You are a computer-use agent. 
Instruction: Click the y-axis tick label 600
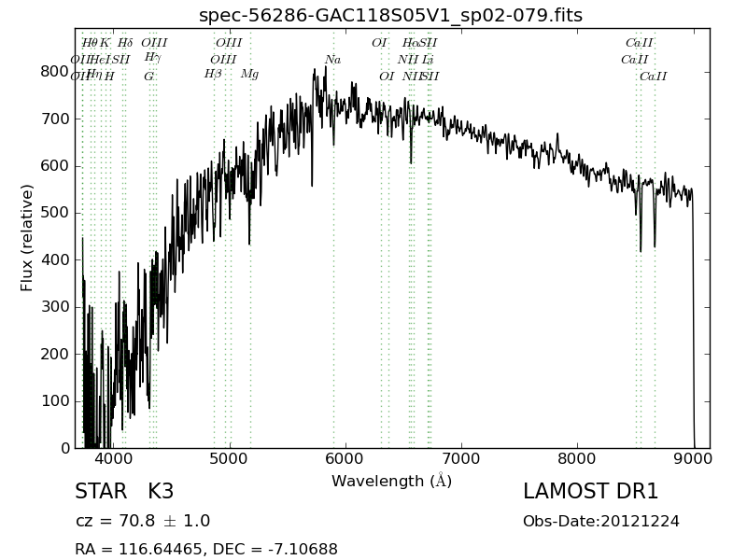pos(55,166)
